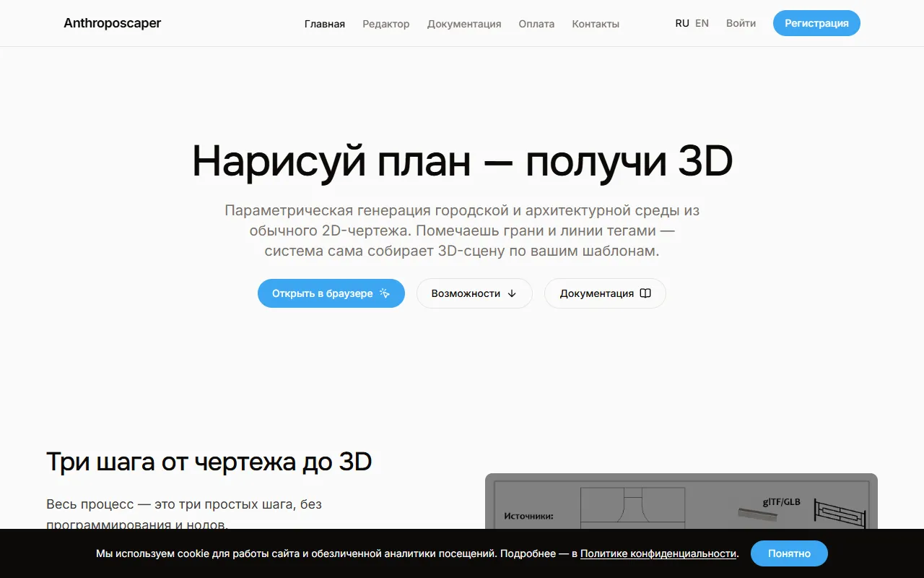Click the heading Нарисуй план — получи 3D
The image size is (924, 578).
(462, 162)
